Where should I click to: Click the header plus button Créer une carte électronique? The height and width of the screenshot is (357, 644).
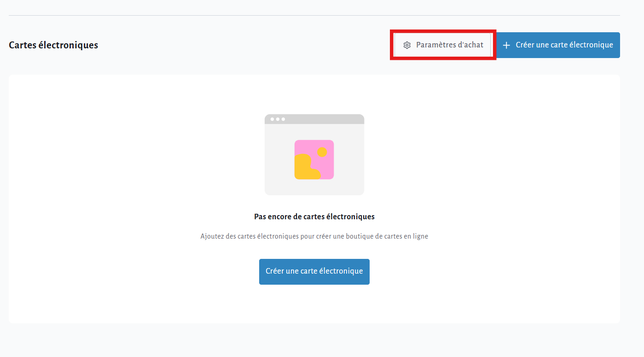pos(558,45)
